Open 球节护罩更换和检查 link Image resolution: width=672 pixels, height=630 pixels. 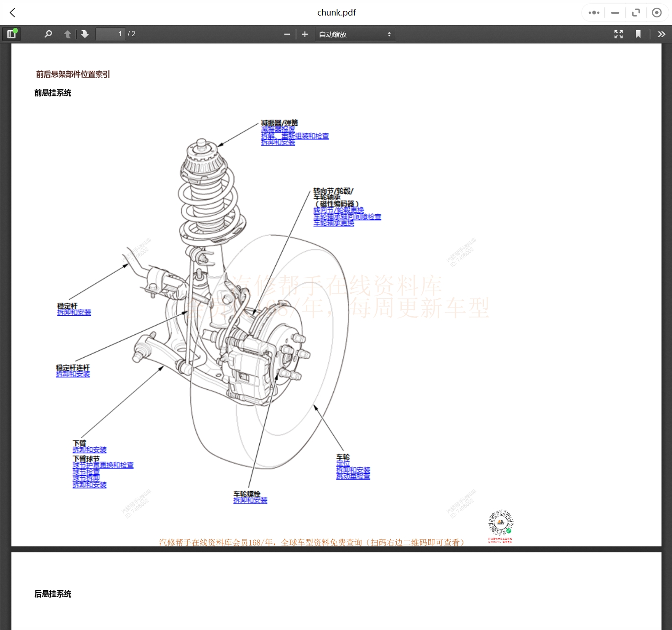103,465
